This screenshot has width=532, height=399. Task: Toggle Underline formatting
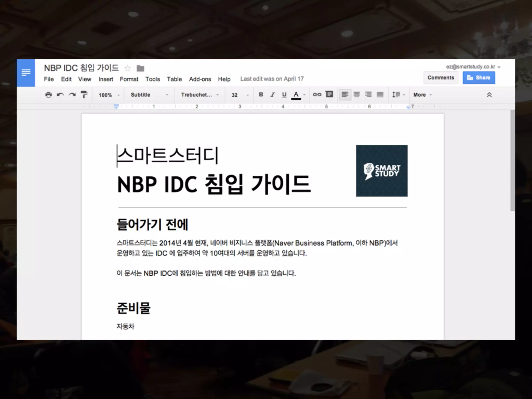[284, 95]
